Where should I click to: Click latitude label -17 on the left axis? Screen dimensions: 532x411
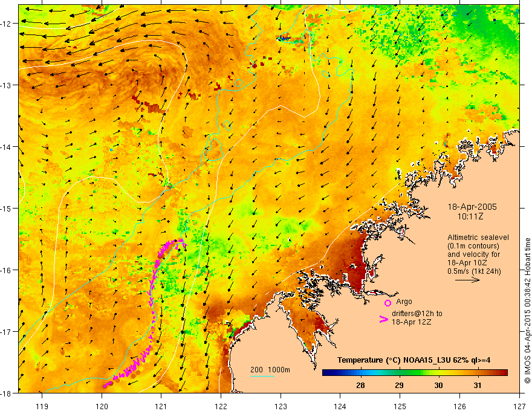(x=7, y=332)
